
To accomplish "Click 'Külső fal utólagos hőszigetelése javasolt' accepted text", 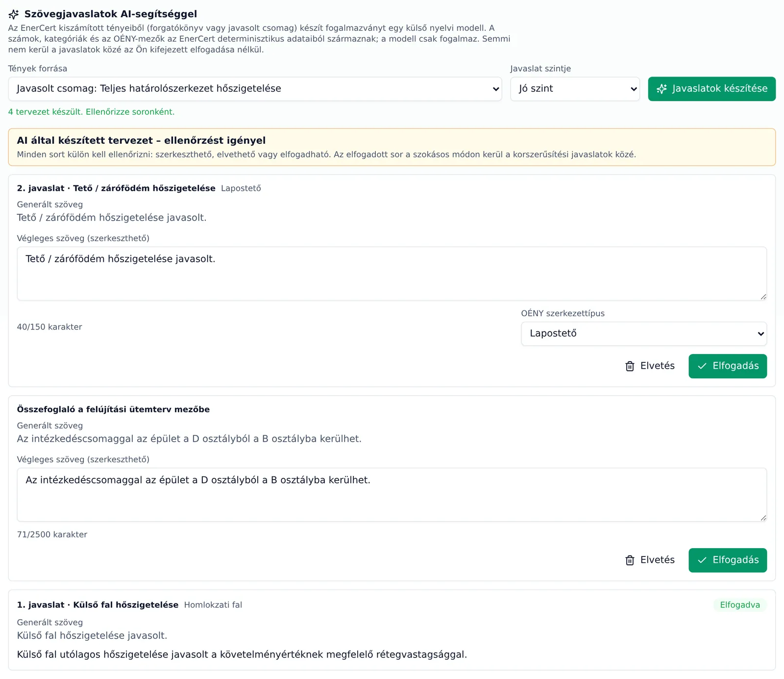I will click(x=242, y=655).
